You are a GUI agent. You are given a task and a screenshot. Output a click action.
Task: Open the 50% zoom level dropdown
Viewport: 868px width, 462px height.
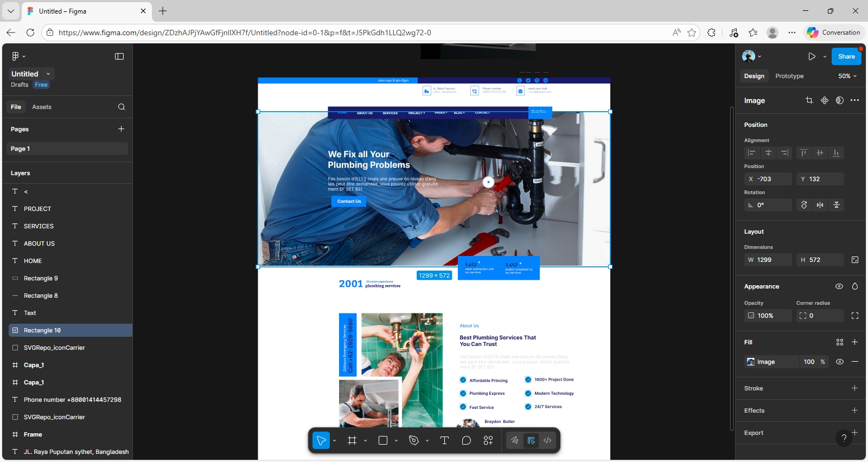847,76
